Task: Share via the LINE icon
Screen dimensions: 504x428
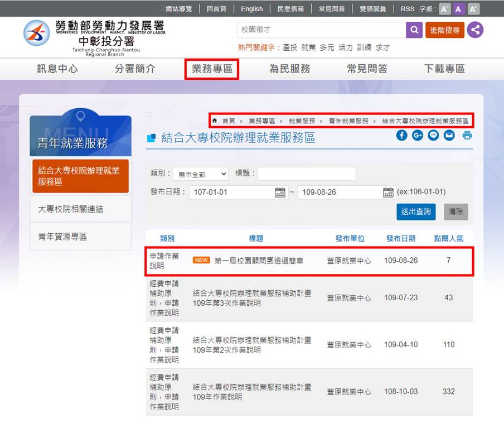Action: click(433, 135)
